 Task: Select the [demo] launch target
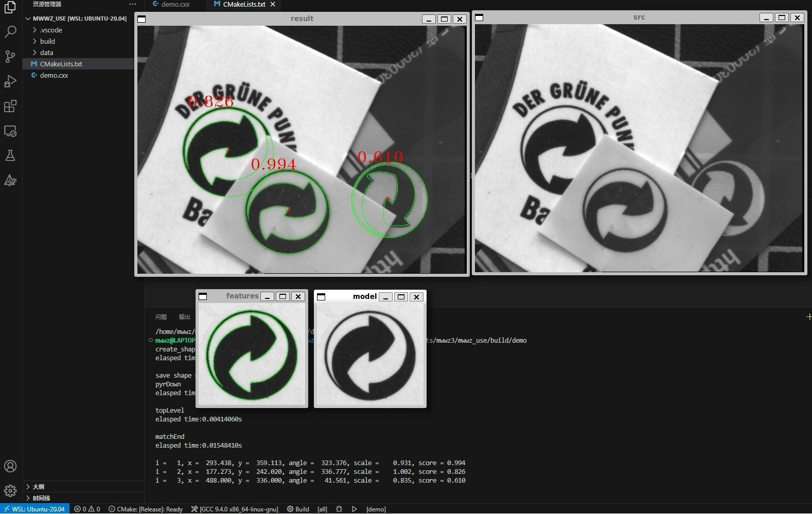coord(376,509)
